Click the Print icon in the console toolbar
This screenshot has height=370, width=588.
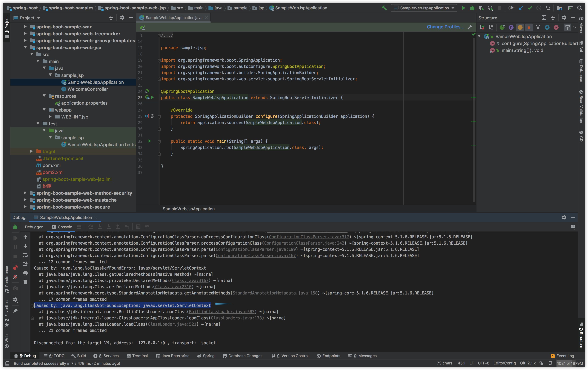tap(25, 273)
